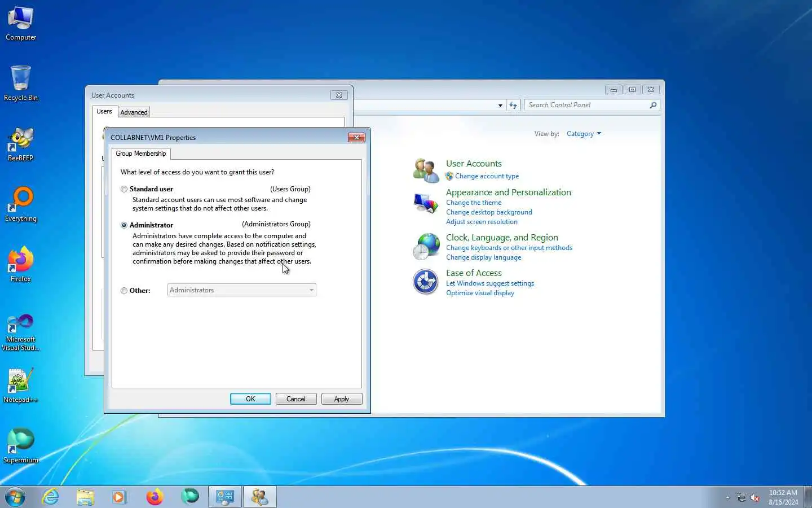Launch BeeBEEP from the desktop
The height and width of the screenshot is (508, 812).
21,144
